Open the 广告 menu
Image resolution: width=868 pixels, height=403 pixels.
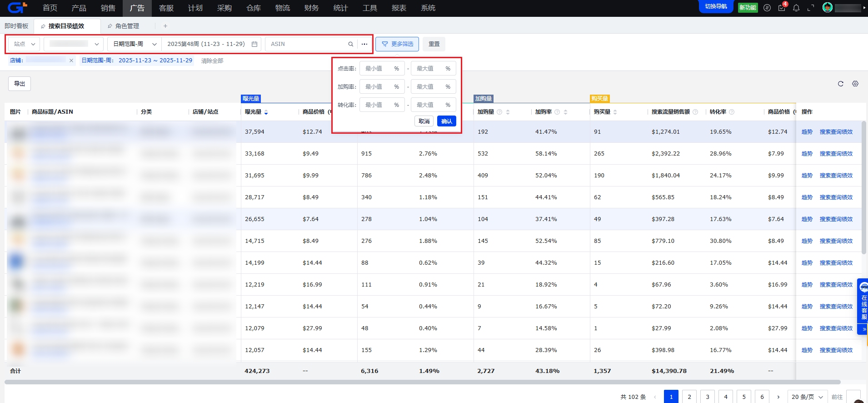tap(137, 8)
